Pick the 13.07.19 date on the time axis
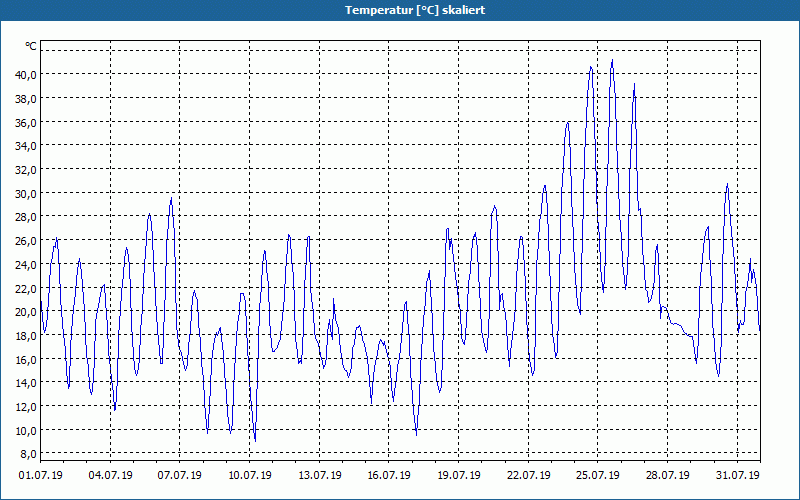The height and width of the screenshot is (500, 800). point(319,475)
